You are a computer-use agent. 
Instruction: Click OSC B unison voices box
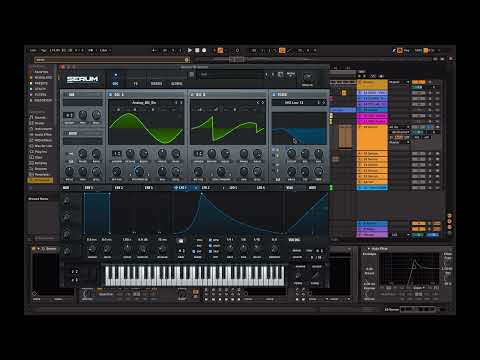[x=198, y=154]
